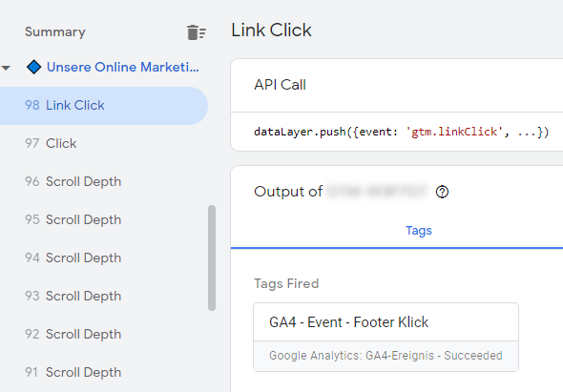This screenshot has width=563, height=392.
Task: Switch to the Tags tab
Action: tap(419, 231)
